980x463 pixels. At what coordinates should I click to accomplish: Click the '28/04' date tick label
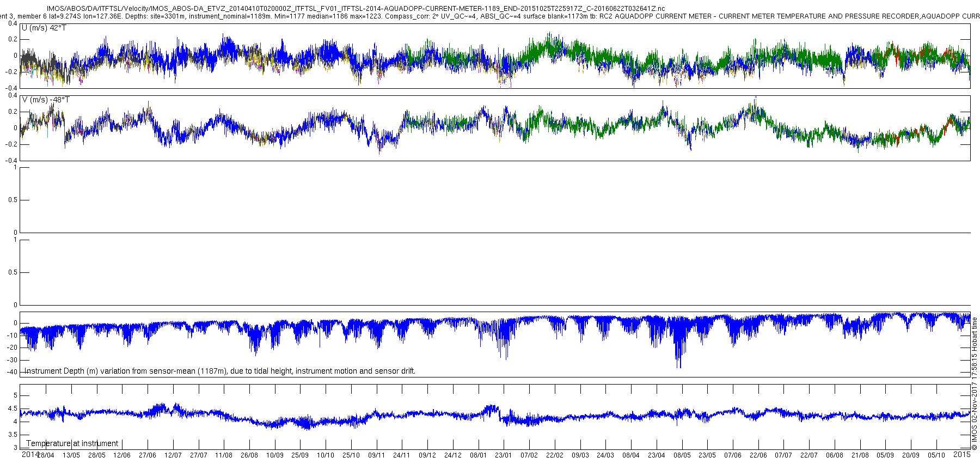point(46,455)
